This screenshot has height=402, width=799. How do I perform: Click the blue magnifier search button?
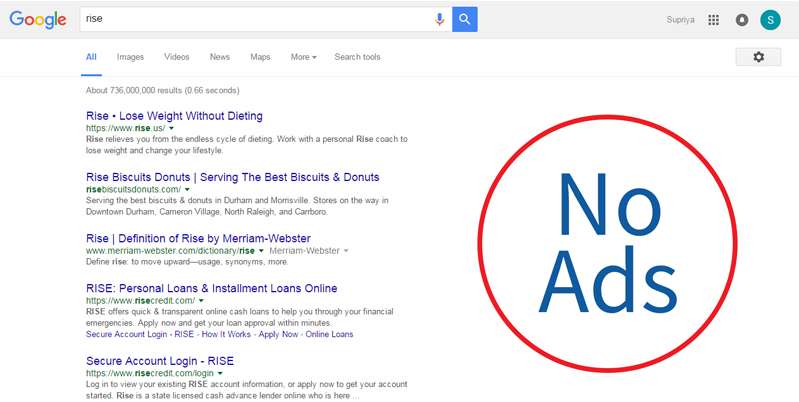tap(465, 19)
